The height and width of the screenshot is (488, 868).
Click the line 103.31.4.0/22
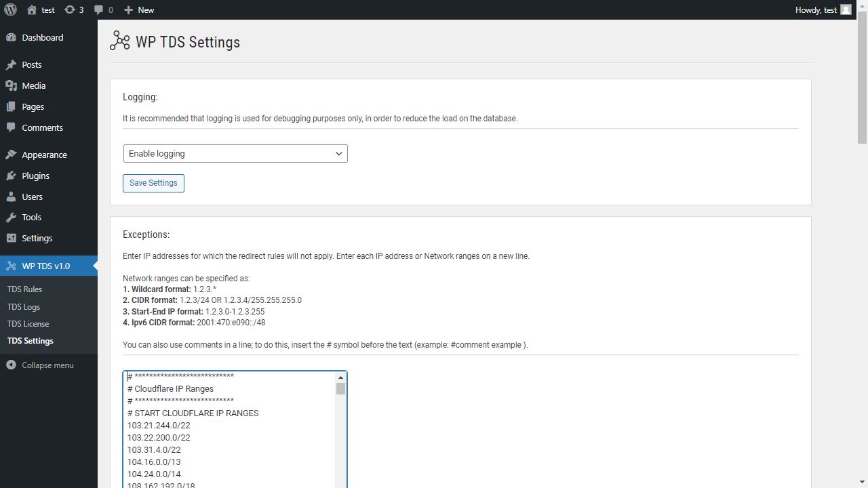(x=154, y=450)
